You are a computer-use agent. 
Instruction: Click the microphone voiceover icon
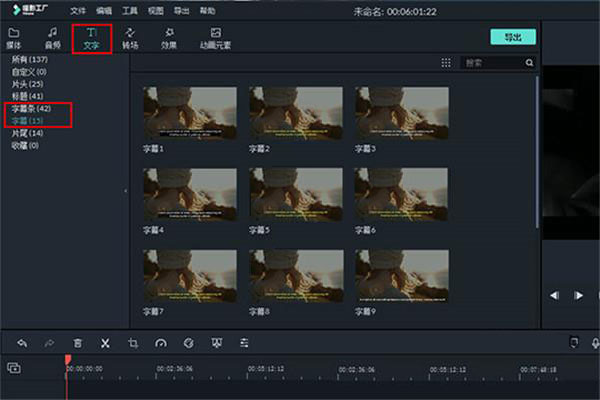[595, 343]
